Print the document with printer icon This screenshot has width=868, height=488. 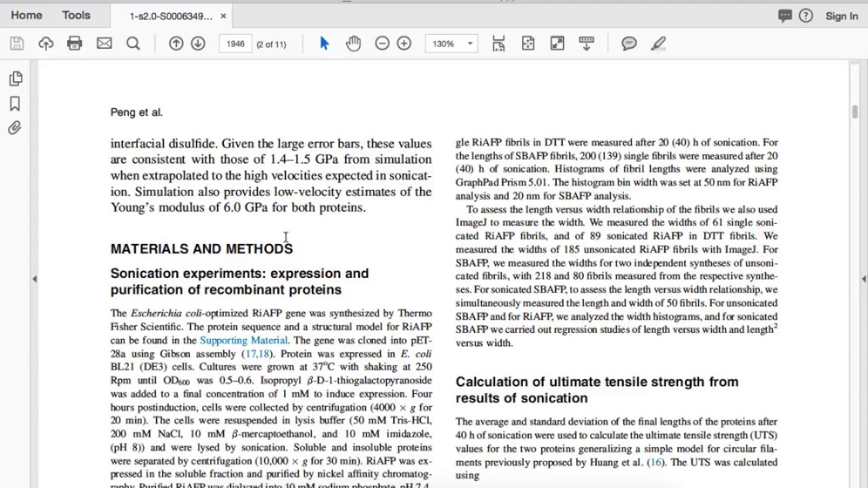pyautogui.click(x=75, y=43)
